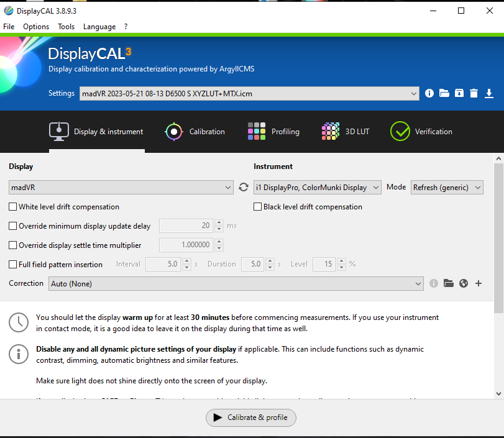Click Calibrate & profile button
This screenshot has height=438, width=504.
(x=250, y=417)
